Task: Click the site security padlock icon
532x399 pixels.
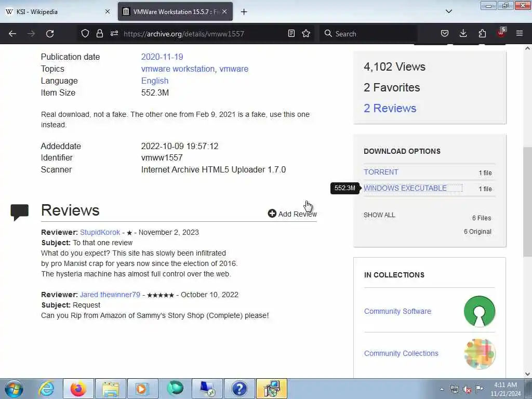Action: point(99,33)
